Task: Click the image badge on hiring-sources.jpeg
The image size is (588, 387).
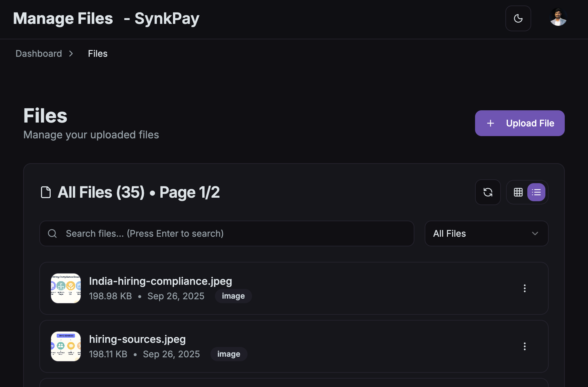Action: 229,354
